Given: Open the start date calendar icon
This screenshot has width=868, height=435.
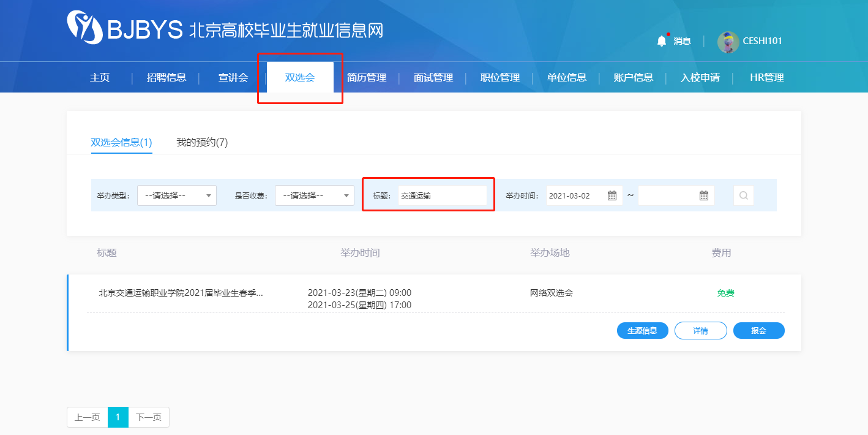Looking at the screenshot, I should point(612,195).
